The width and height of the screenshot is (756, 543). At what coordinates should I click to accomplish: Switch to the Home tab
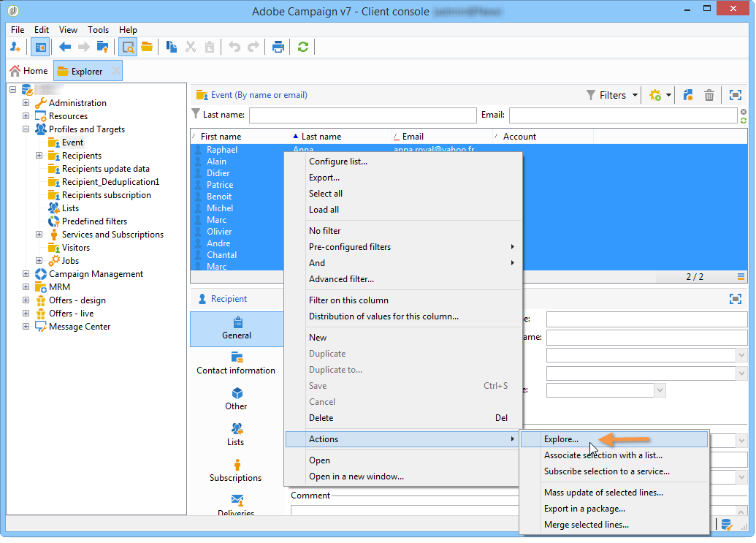coord(28,71)
